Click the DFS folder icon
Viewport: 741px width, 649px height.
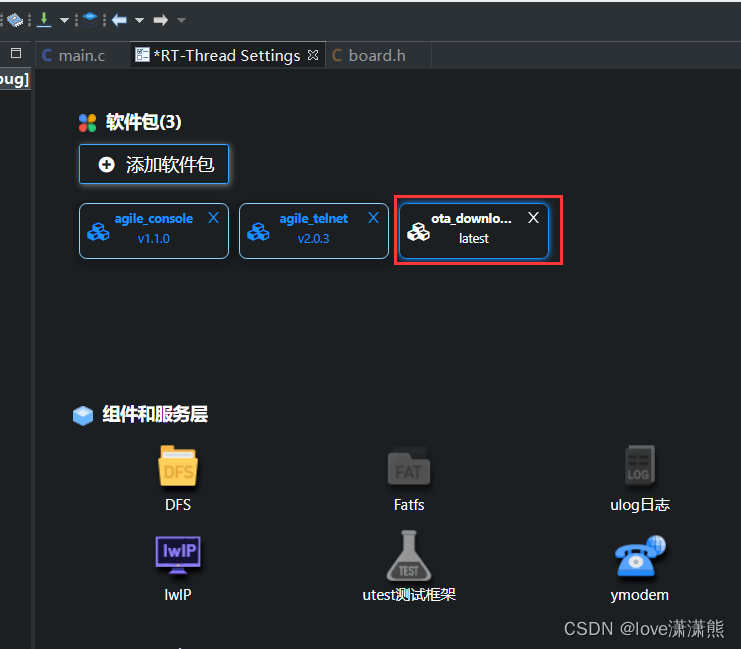(178, 466)
